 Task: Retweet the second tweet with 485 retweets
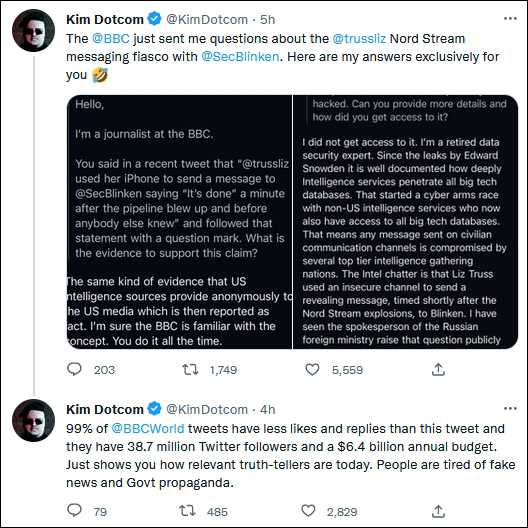(187, 511)
